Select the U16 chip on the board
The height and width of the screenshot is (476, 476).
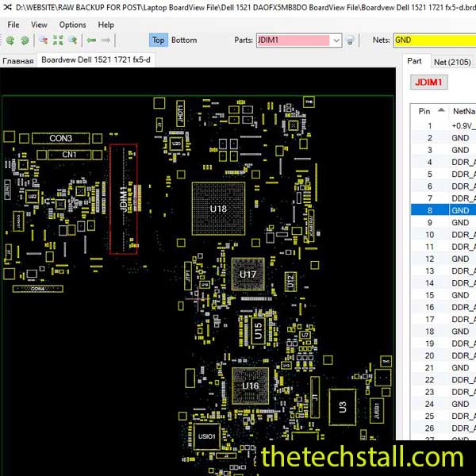pos(250,386)
